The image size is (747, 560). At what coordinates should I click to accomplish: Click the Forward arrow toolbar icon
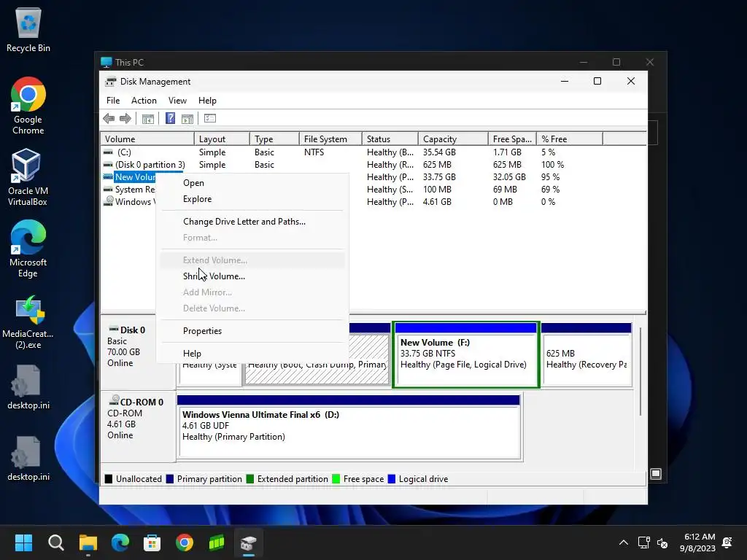(x=125, y=119)
